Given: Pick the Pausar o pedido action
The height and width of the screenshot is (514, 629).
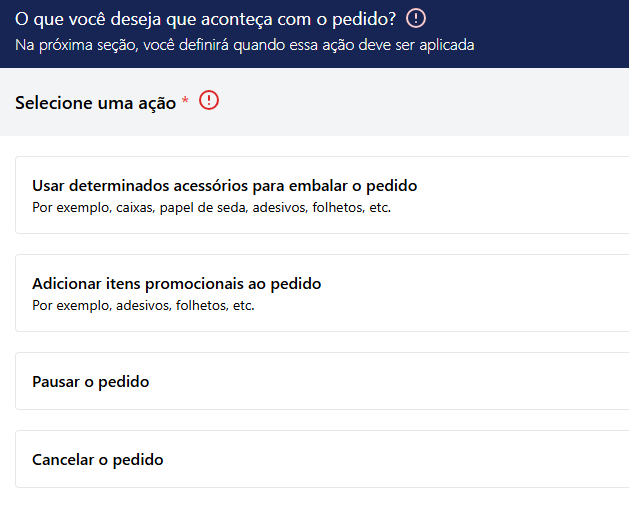Looking at the screenshot, I should click(x=322, y=381).
